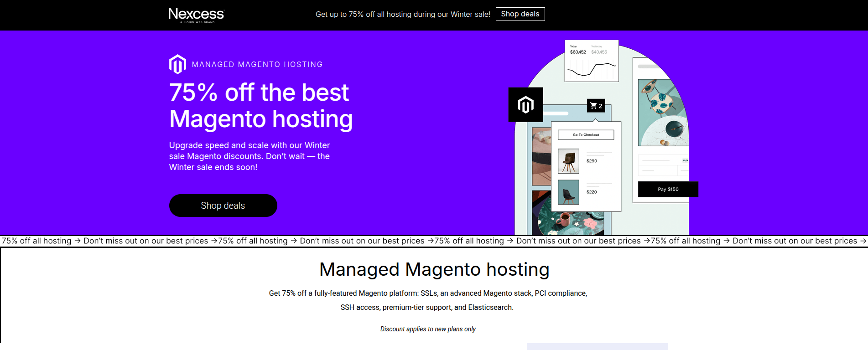Click the Pay $150 button in illustration
This screenshot has height=350, width=868.
pyautogui.click(x=668, y=189)
